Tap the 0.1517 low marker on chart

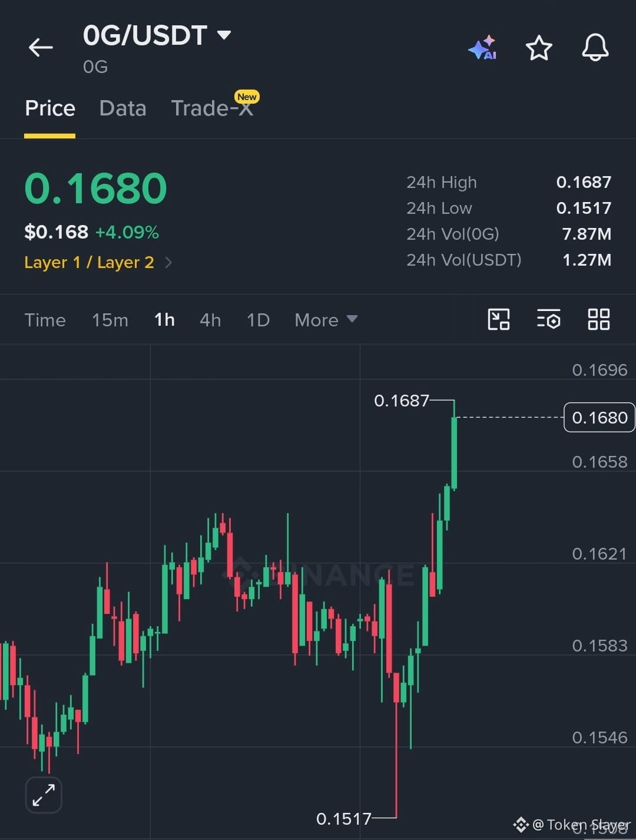point(344,819)
